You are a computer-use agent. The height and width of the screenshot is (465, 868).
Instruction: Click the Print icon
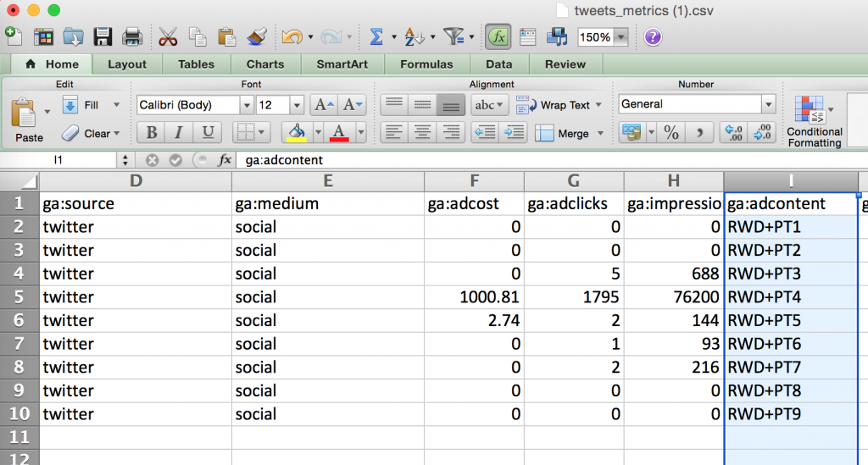pyautogui.click(x=132, y=37)
